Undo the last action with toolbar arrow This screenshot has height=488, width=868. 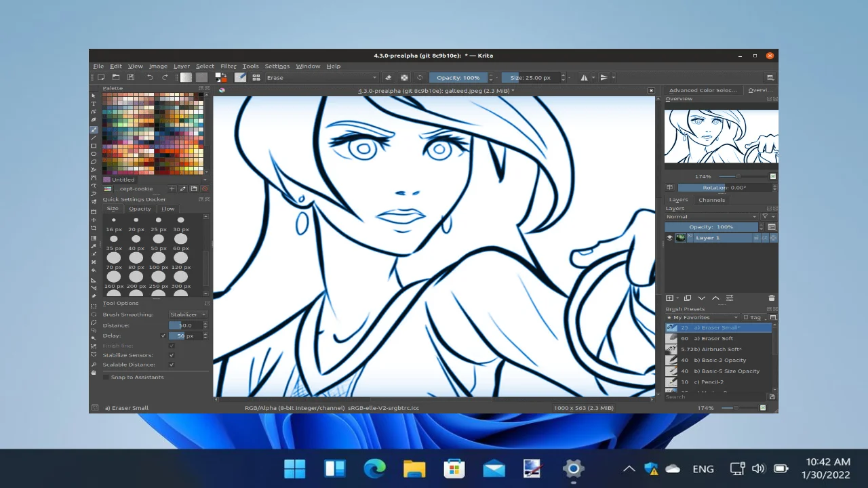pos(151,77)
